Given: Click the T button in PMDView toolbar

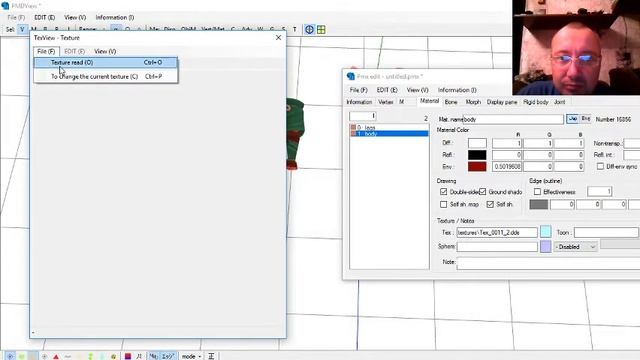Looking at the screenshot, I should coord(294,29).
